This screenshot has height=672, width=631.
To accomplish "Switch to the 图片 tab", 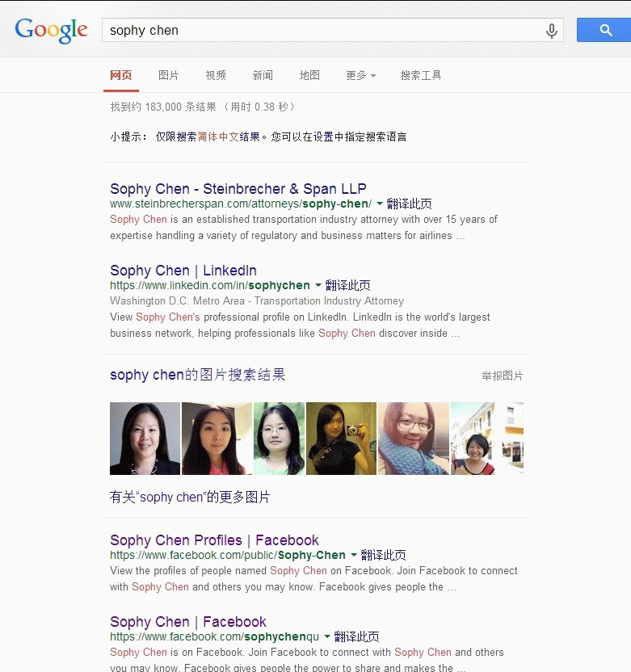I will (169, 75).
